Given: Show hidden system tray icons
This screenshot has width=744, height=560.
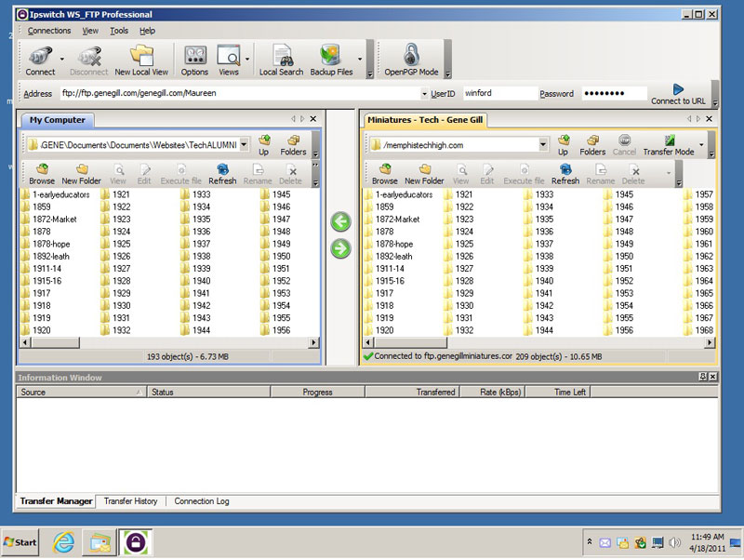Looking at the screenshot, I should tap(590, 541).
